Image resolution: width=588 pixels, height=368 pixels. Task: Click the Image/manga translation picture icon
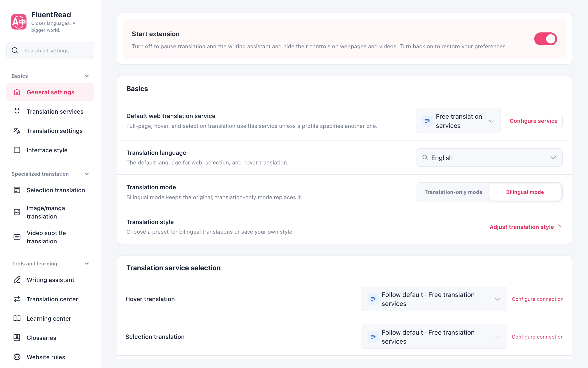pos(17,212)
